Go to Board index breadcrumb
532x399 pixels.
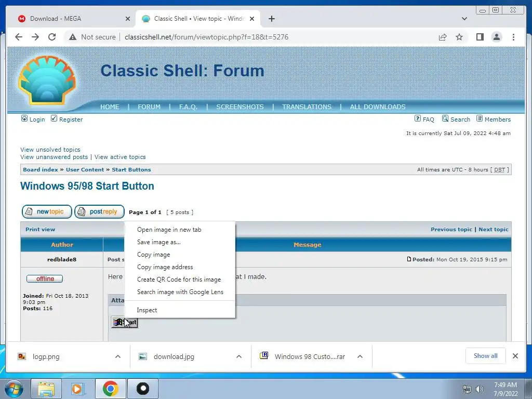[x=41, y=170]
